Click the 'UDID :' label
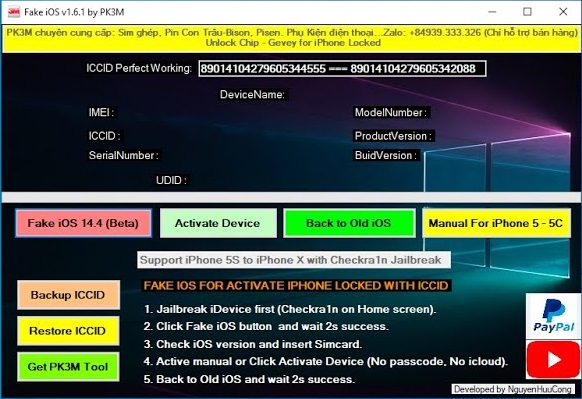This screenshot has width=582, height=399. (171, 180)
